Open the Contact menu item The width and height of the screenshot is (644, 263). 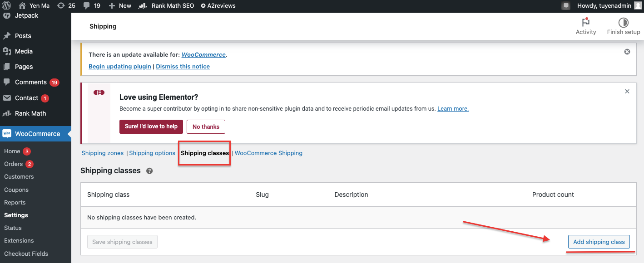point(26,98)
